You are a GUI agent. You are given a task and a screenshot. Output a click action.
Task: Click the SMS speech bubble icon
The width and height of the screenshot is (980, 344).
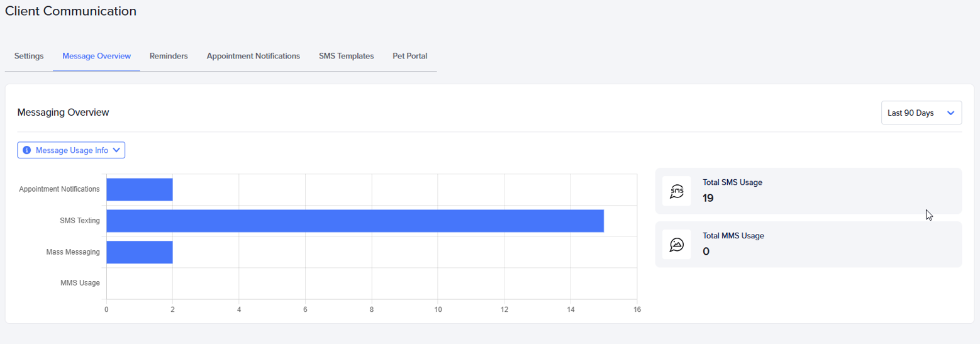click(677, 191)
